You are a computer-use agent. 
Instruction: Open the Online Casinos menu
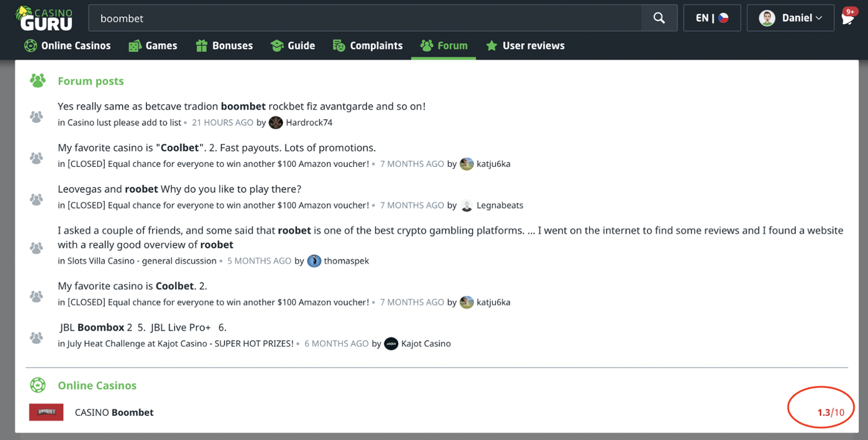click(68, 46)
